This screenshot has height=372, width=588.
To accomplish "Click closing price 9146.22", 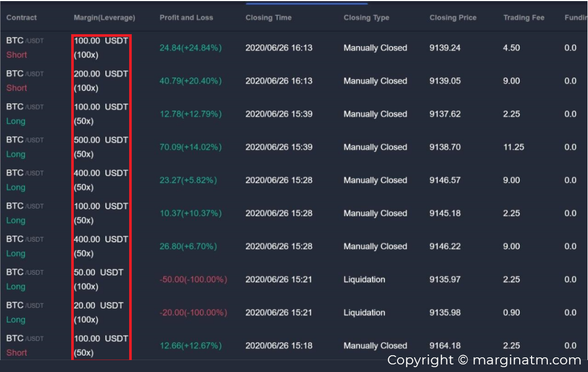I will pos(445,246).
